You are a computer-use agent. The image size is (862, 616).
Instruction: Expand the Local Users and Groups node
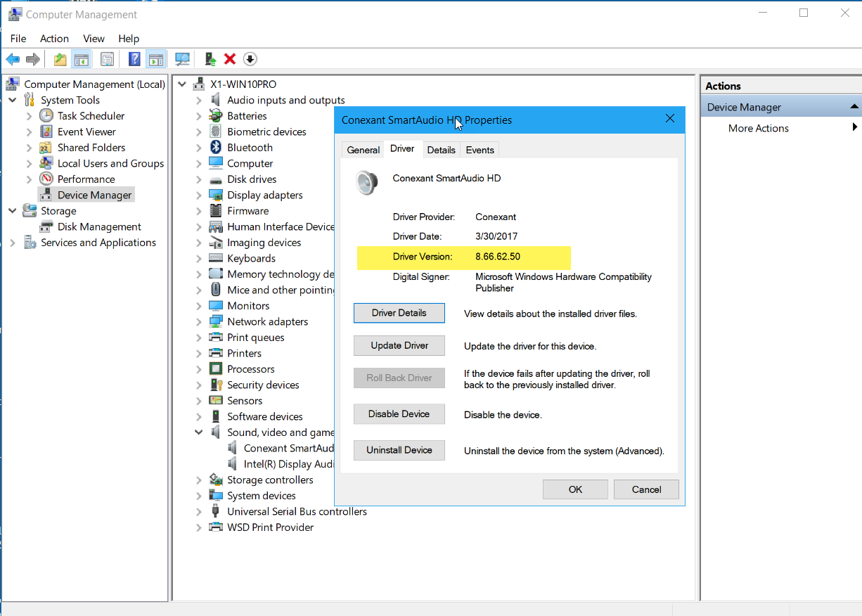click(29, 163)
